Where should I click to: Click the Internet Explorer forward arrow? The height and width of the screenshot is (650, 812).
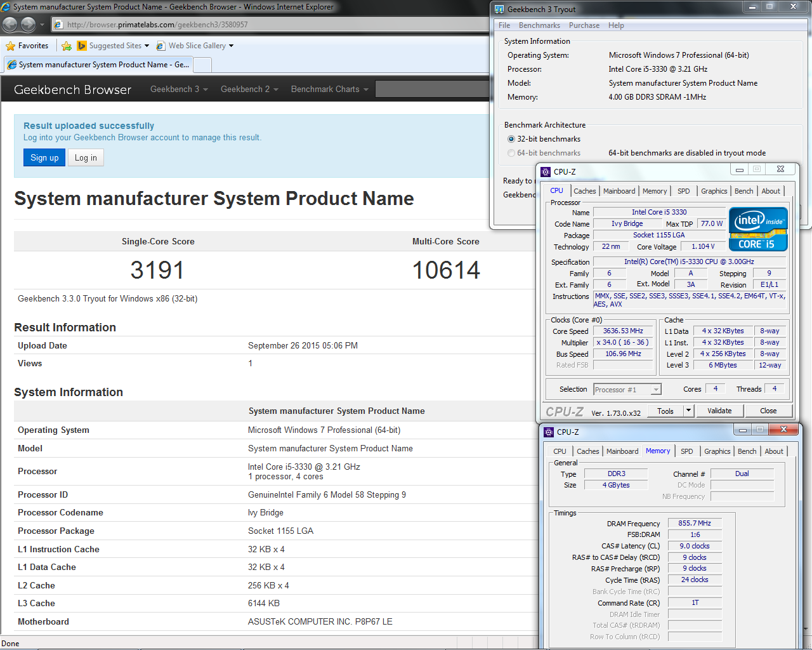[28, 25]
